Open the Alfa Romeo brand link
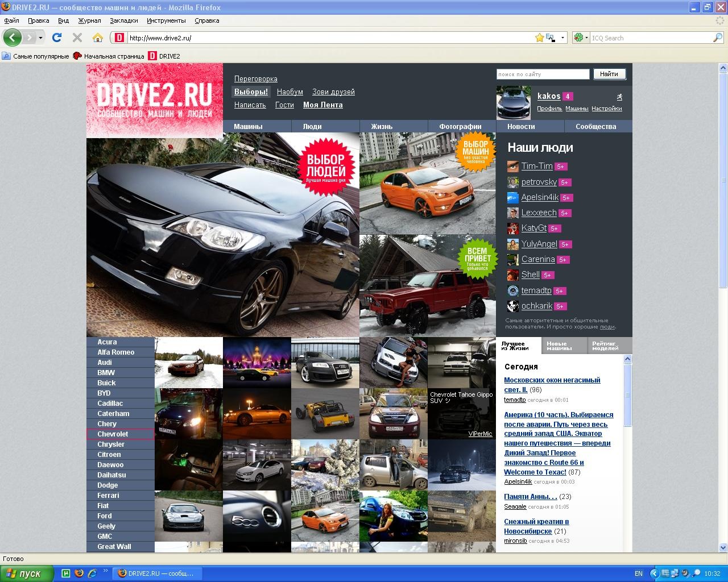728x582 pixels. (x=121, y=352)
